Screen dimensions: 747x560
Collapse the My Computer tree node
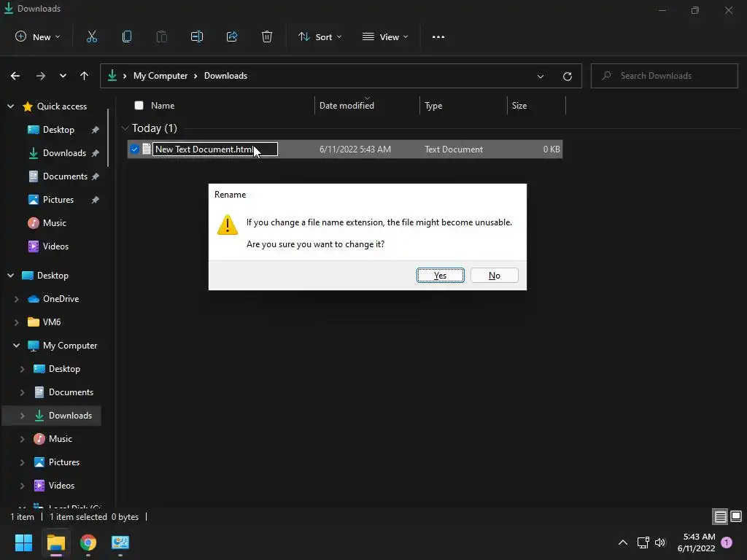tap(16, 345)
